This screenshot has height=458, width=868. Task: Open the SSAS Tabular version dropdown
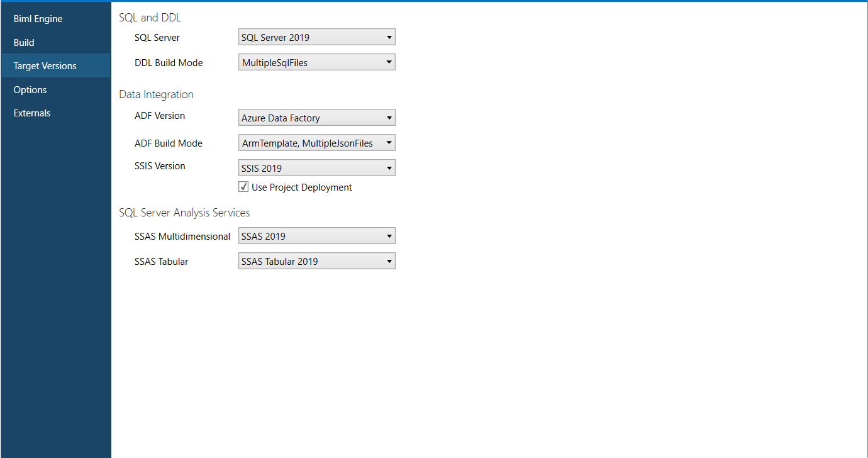(316, 260)
